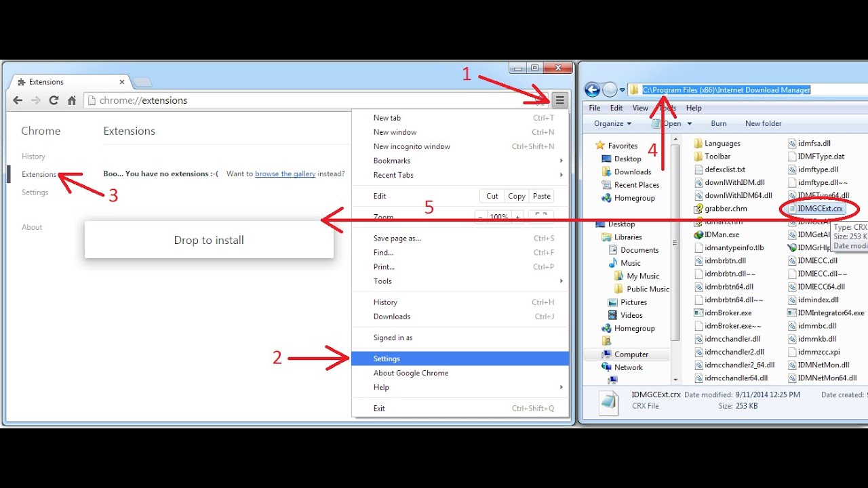Select highlighted Settings menu entry

[460, 359]
